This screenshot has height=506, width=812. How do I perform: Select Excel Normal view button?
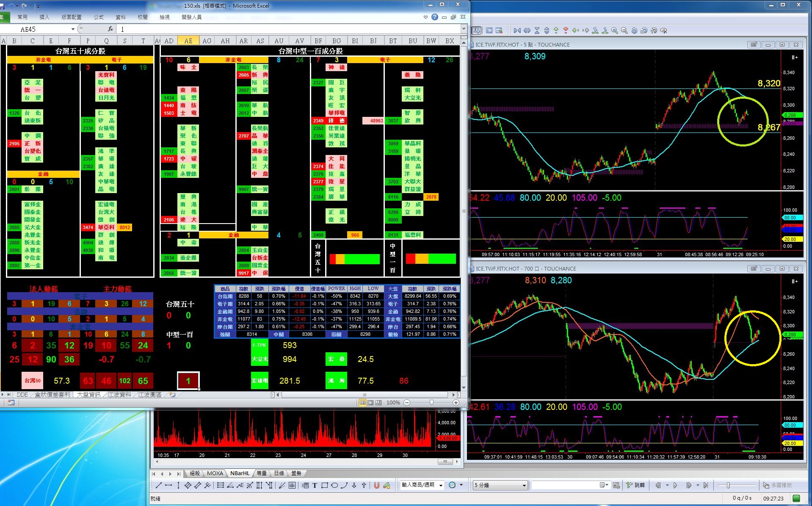click(x=362, y=402)
